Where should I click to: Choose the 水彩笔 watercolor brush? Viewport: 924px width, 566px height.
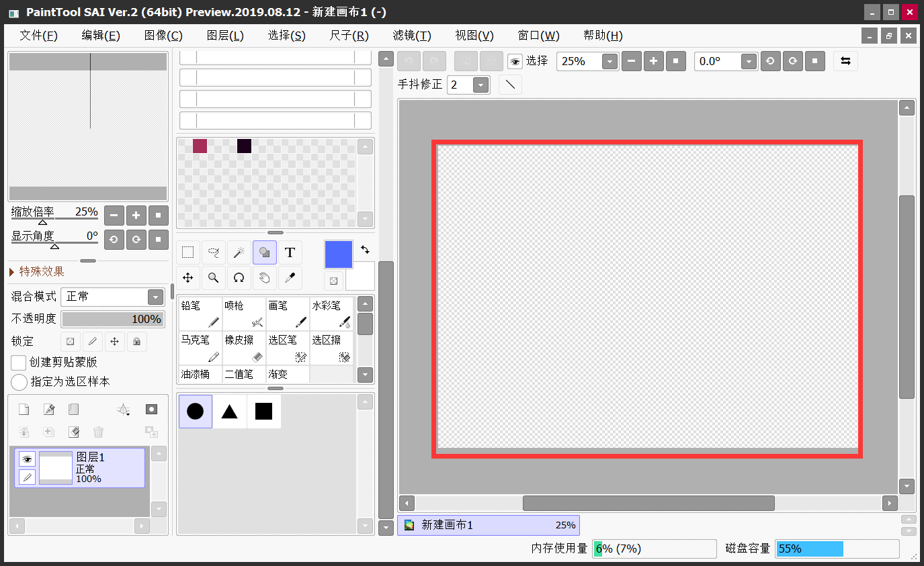click(x=331, y=314)
